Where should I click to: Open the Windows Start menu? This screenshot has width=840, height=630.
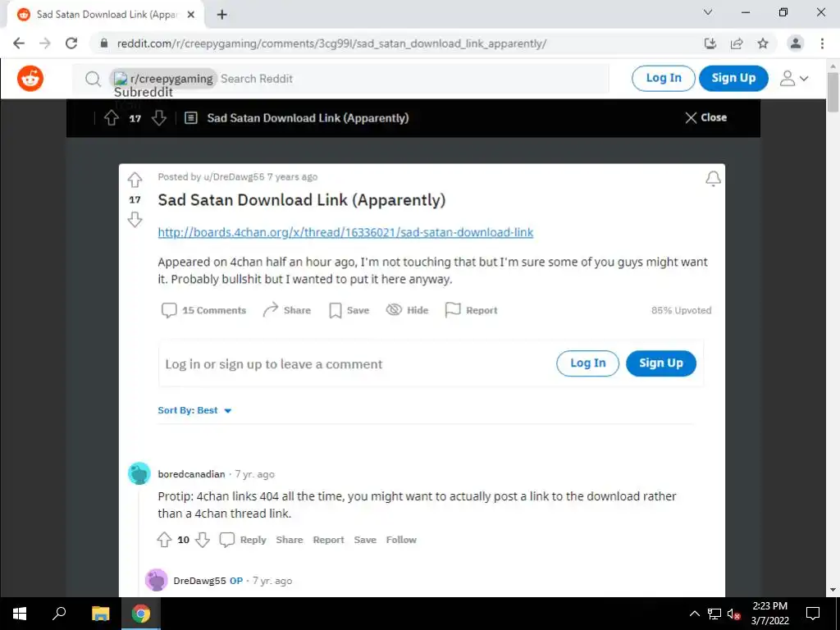point(20,614)
